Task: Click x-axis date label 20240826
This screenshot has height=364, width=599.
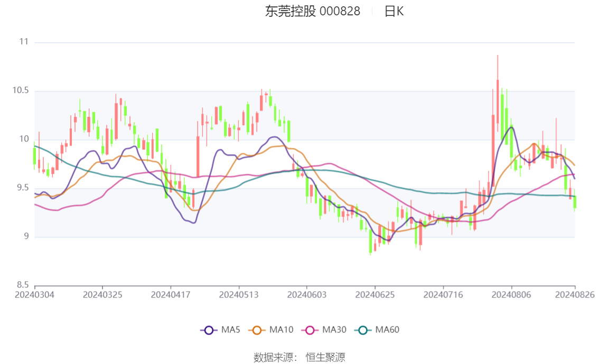Action: pos(575,295)
